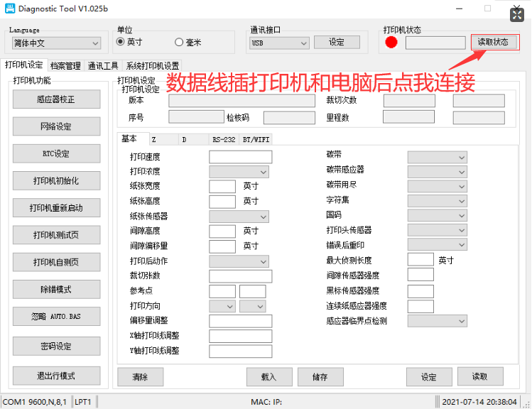Click the 打印机测试页 button

(56, 235)
